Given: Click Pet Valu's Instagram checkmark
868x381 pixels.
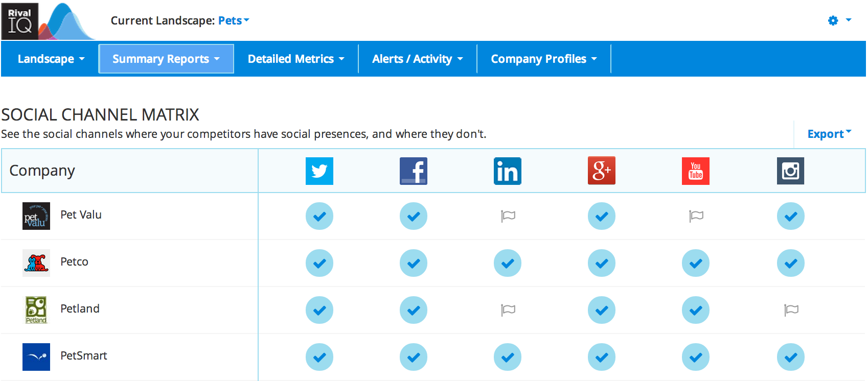Looking at the screenshot, I should coord(791,216).
